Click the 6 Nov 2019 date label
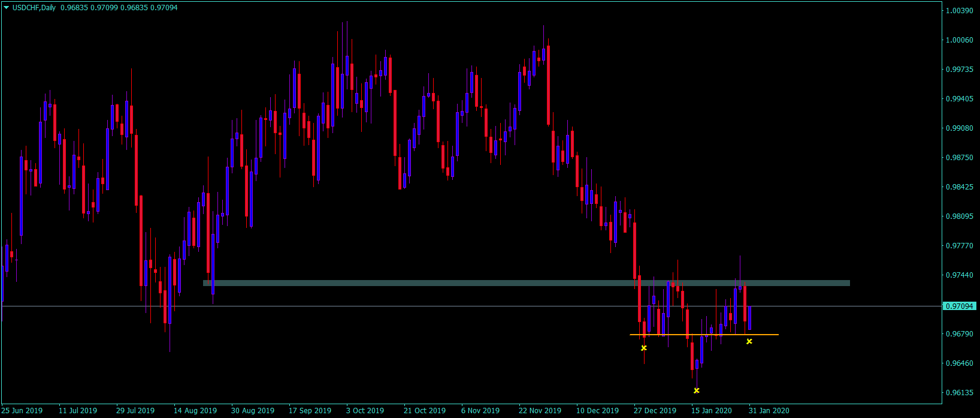 480,411
